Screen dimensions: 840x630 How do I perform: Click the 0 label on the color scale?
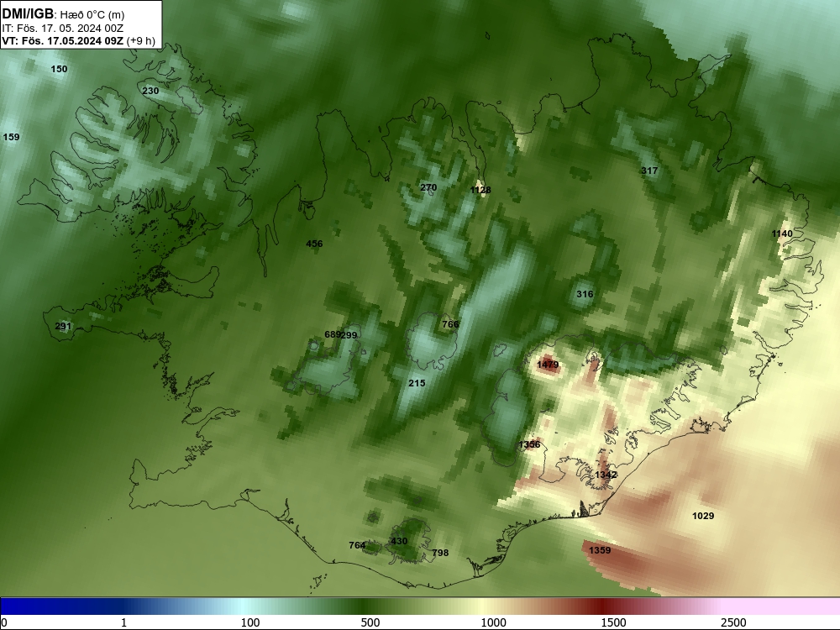4,622
